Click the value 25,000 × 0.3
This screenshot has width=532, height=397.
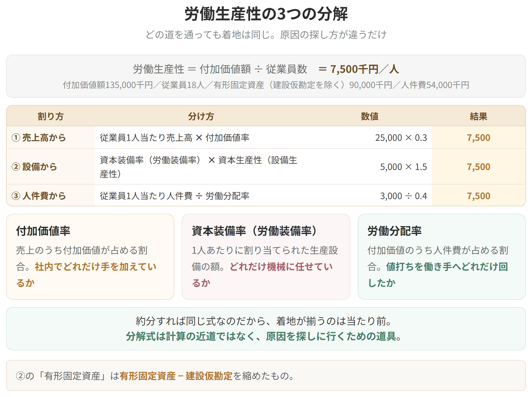[401, 137]
